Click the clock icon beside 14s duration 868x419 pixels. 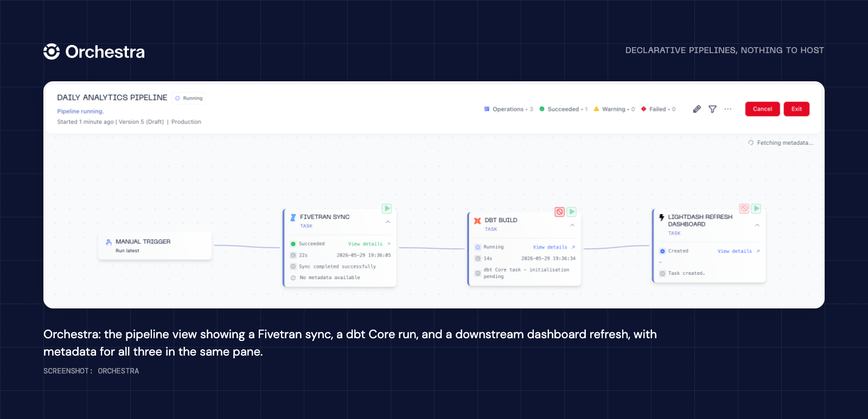tap(477, 259)
